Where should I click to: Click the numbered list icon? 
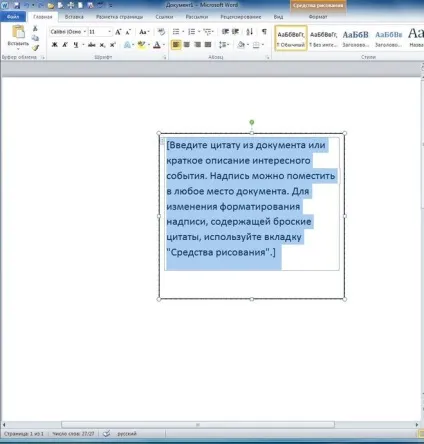191,32
